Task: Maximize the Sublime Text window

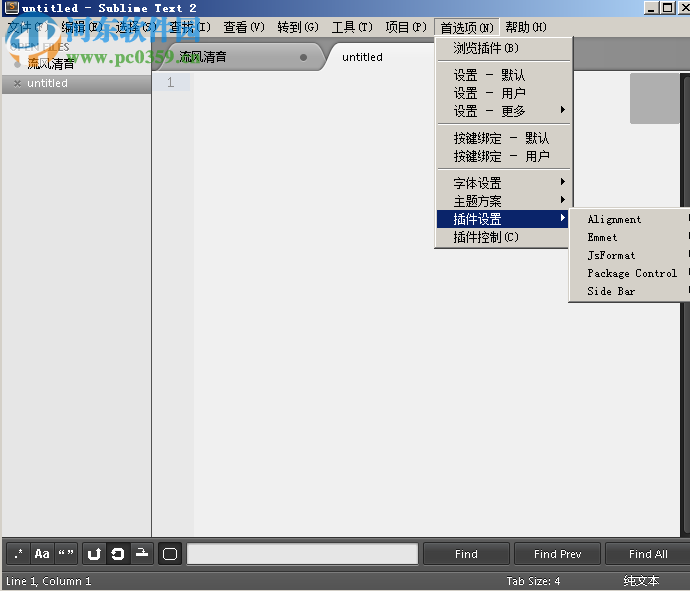Action: pos(668,7)
